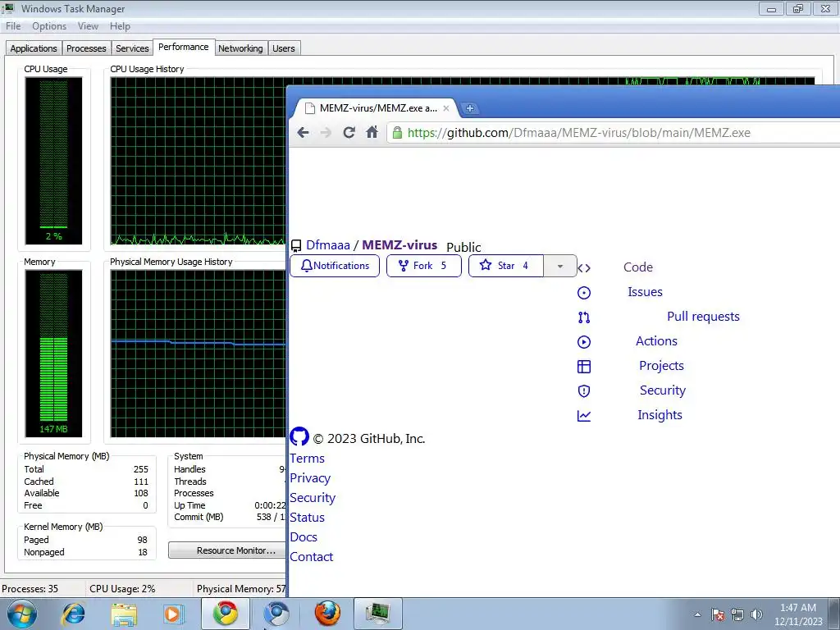
Task: Click the volume speaker tray icon
Action: click(x=756, y=614)
